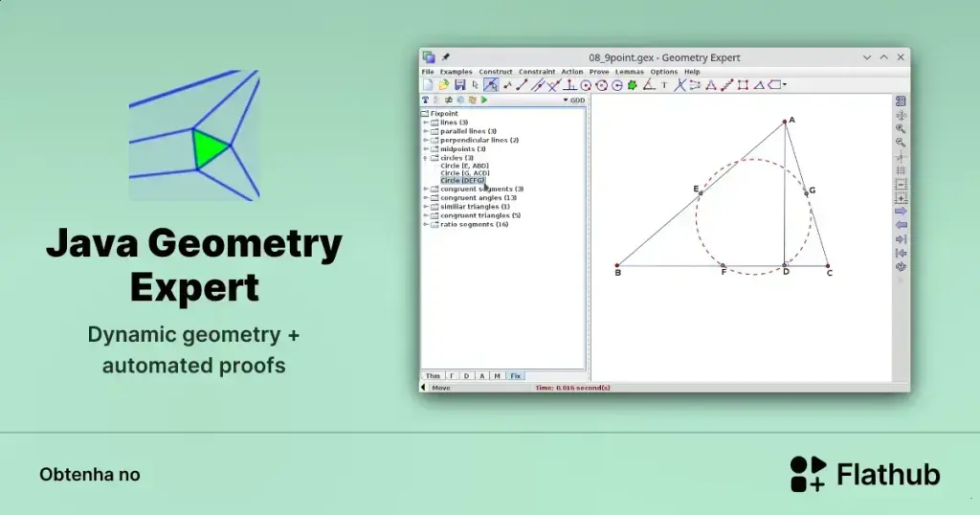The height and width of the screenshot is (515, 980).
Task: Click the Flathub logo link
Action: tap(865, 475)
